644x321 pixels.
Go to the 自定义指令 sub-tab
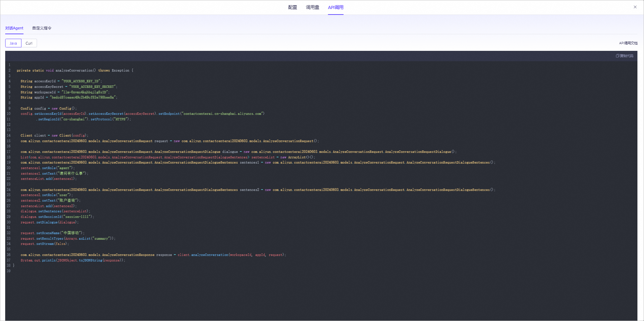pyautogui.click(x=42, y=28)
